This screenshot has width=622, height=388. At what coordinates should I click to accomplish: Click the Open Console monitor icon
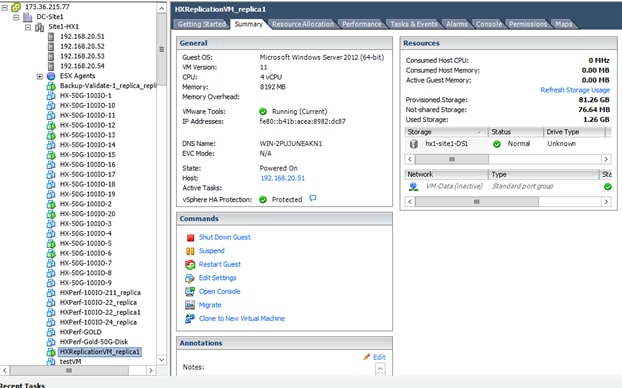(x=190, y=292)
